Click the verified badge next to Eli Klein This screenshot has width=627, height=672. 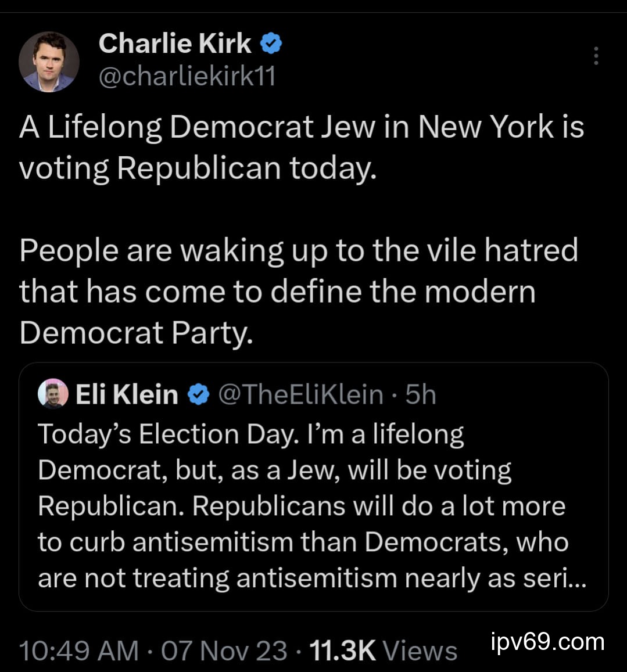coord(199,395)
